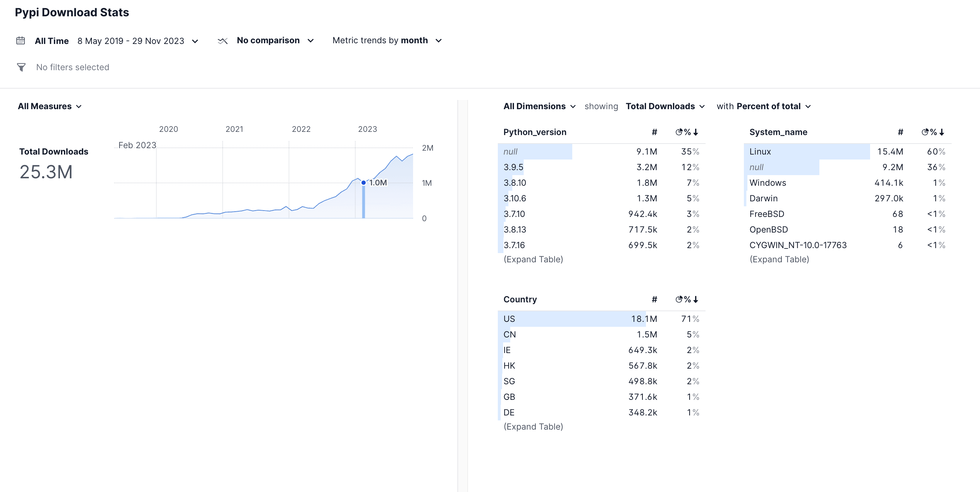Image resolution: width=980 pixels, height=492 pixels.
Task: Select the 1.0M data point on chart
Action: [364, 183]
